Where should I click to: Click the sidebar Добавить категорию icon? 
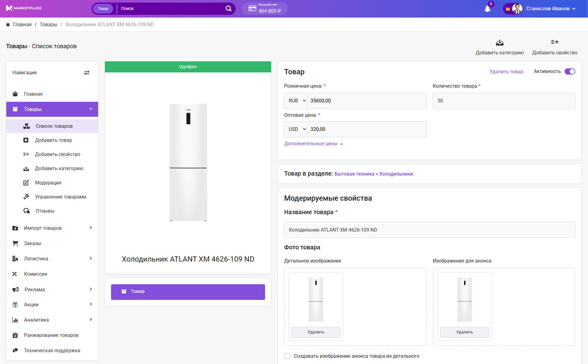tap(26, 168)
